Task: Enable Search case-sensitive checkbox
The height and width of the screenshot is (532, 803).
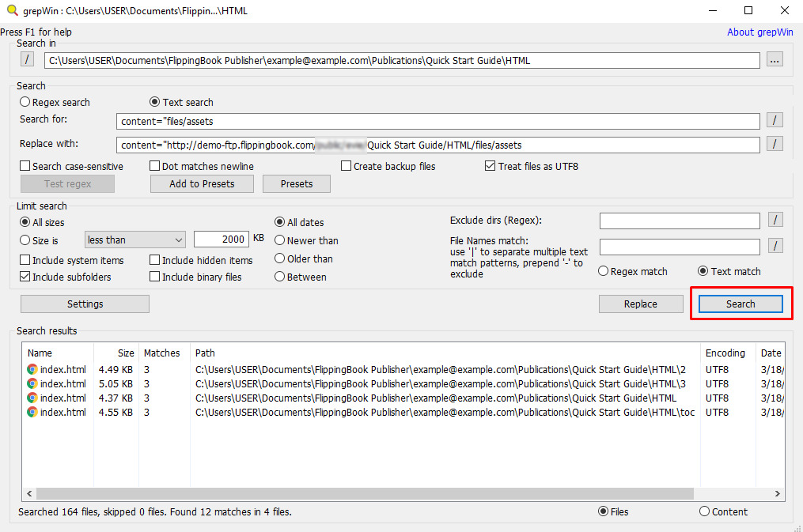Action: (25, 166)
